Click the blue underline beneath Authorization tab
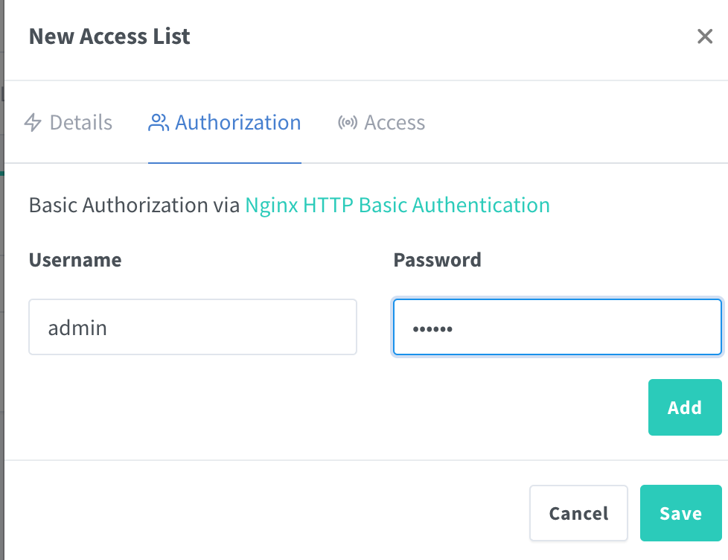728x560 pixels. coord(224,162)
